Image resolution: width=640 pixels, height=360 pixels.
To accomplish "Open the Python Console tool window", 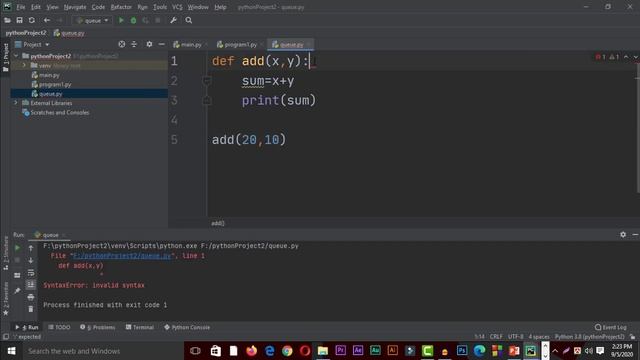I will click(x=187, y=327).
